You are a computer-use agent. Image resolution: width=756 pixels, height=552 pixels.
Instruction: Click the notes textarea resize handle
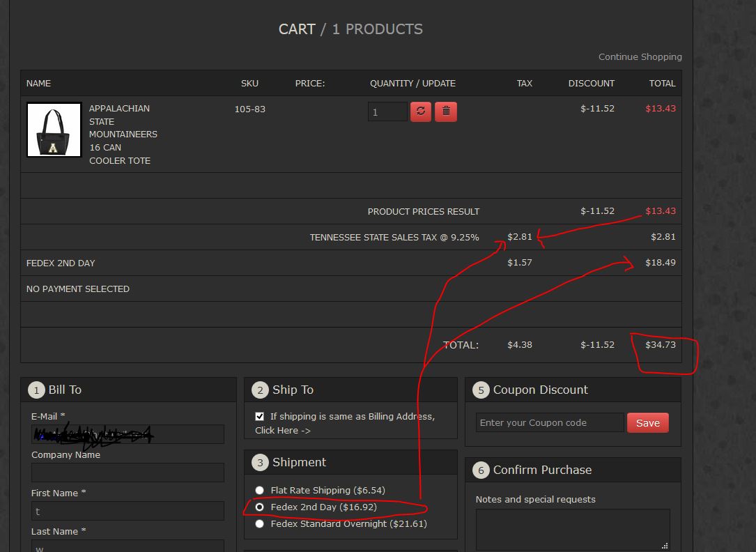(665, 546)
